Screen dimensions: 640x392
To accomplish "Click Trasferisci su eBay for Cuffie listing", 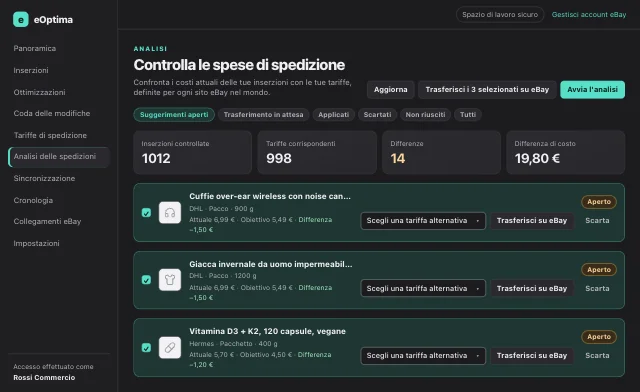I will (x=532, y=221).
